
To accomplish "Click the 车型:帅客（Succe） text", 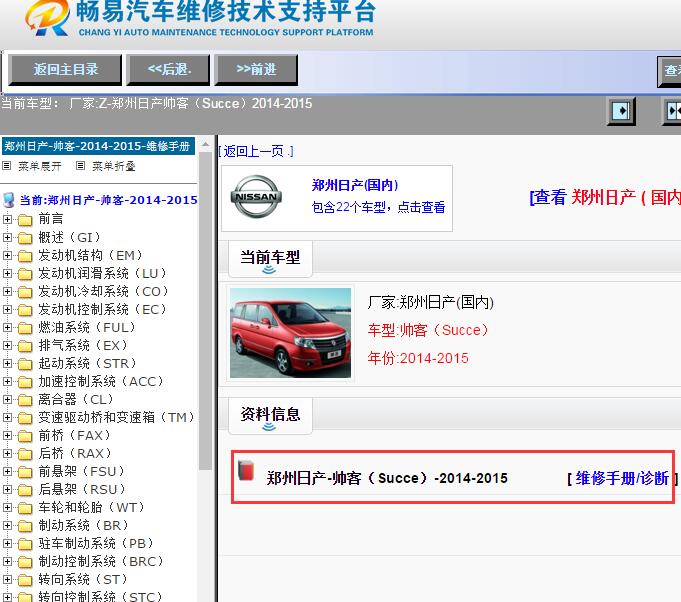I will pos(428,331).
